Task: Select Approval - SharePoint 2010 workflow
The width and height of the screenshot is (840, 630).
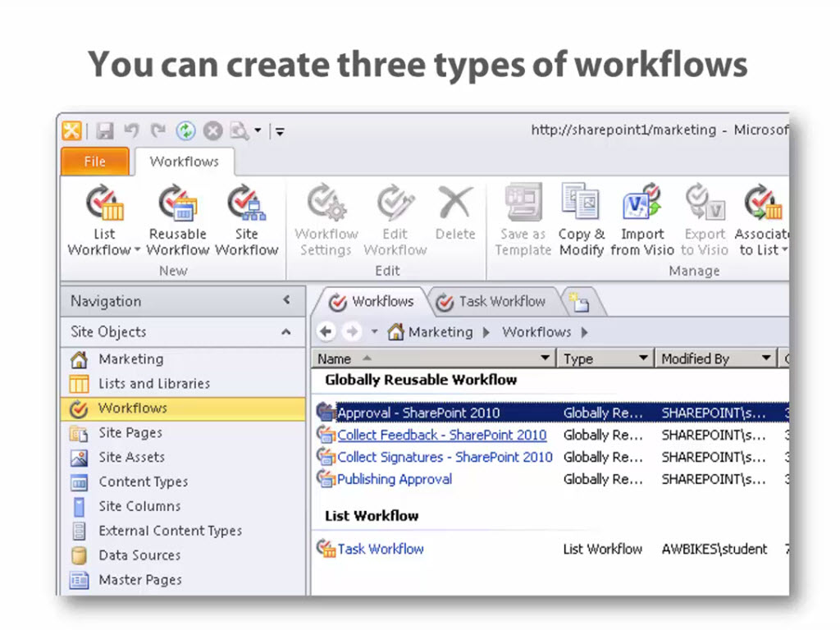Action: 418,413
